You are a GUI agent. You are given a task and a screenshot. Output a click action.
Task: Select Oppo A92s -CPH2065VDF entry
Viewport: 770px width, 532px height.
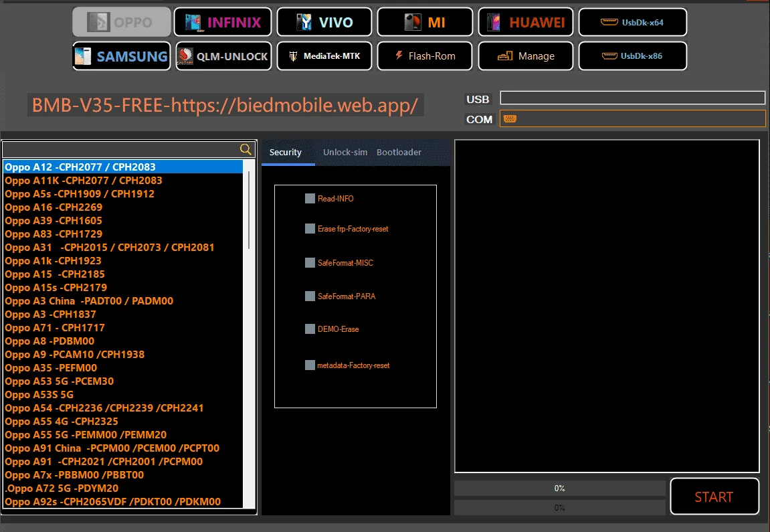[123, 501]
